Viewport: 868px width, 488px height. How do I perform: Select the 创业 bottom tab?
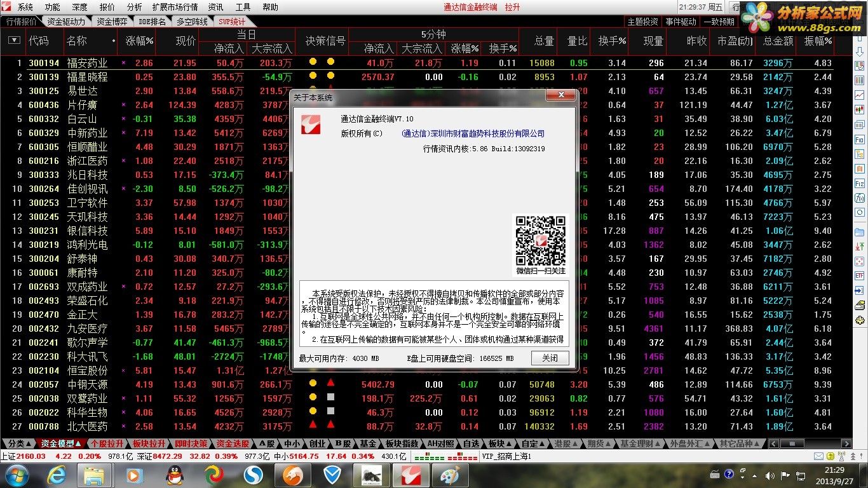tap(317, 444)
